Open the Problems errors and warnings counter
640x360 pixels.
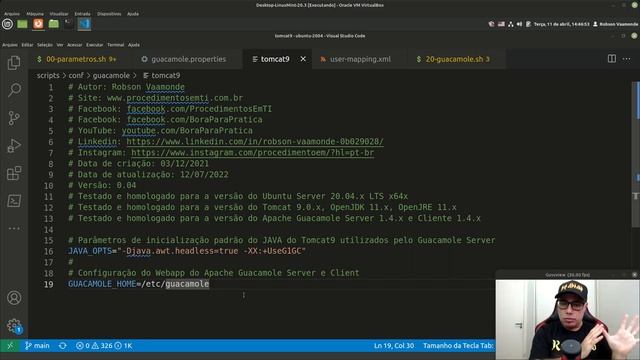pyautogui.click(x=104, y=346)
